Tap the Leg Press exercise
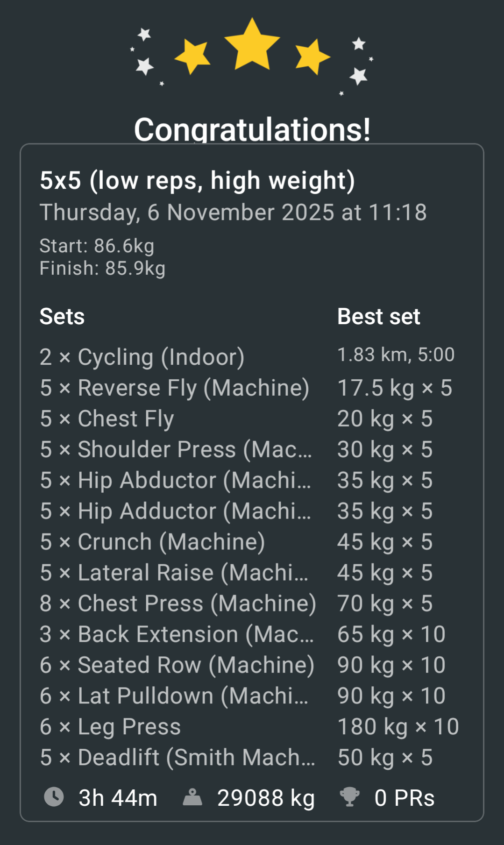The width and height of the screenshot is (504, 845). coord(110,727)
